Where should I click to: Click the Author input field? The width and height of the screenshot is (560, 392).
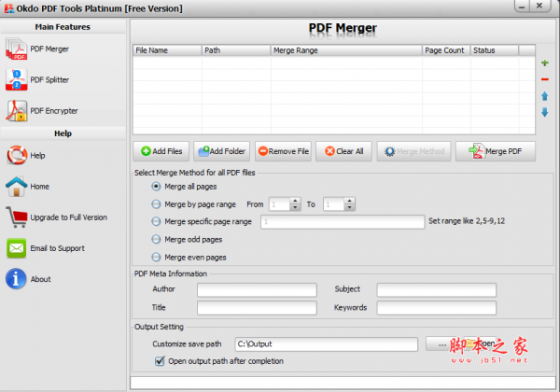pos(257,290)
